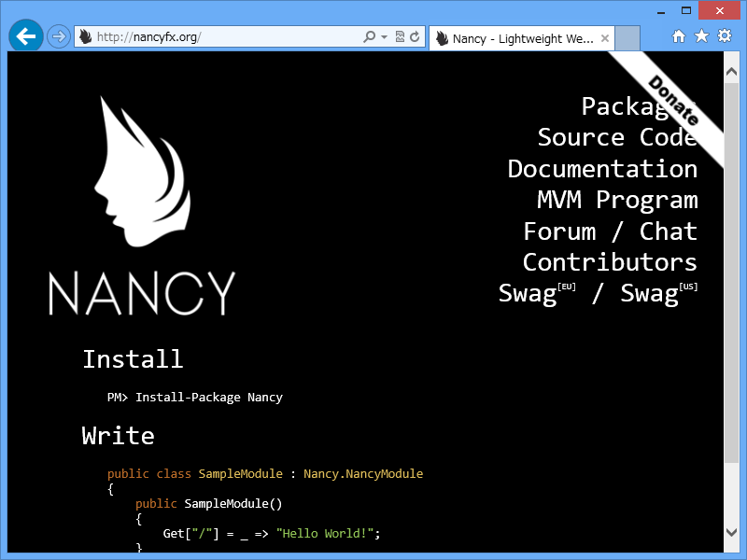This screenshot has width=747, height=560.
Task: Click the Nancy face logo image
Action: (x=142, y=172)
